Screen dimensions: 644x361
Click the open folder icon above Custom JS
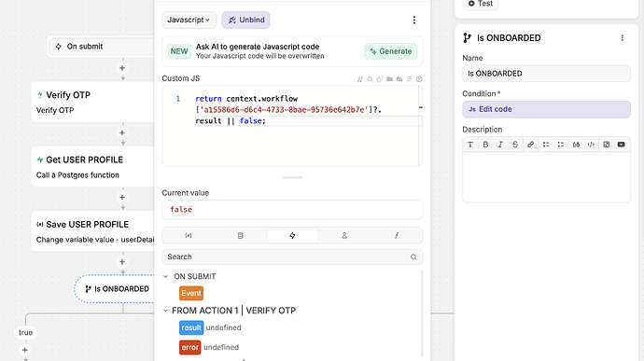[399, 79]
